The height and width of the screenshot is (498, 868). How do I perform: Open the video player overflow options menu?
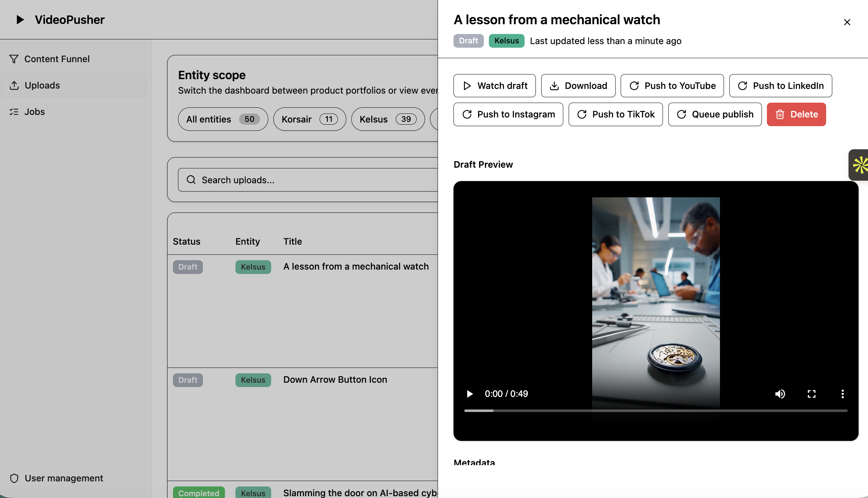click(842, 394)
